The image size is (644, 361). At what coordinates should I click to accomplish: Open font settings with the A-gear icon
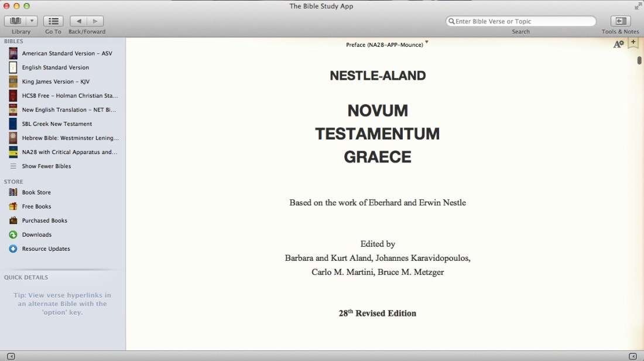tap(618, 43)
